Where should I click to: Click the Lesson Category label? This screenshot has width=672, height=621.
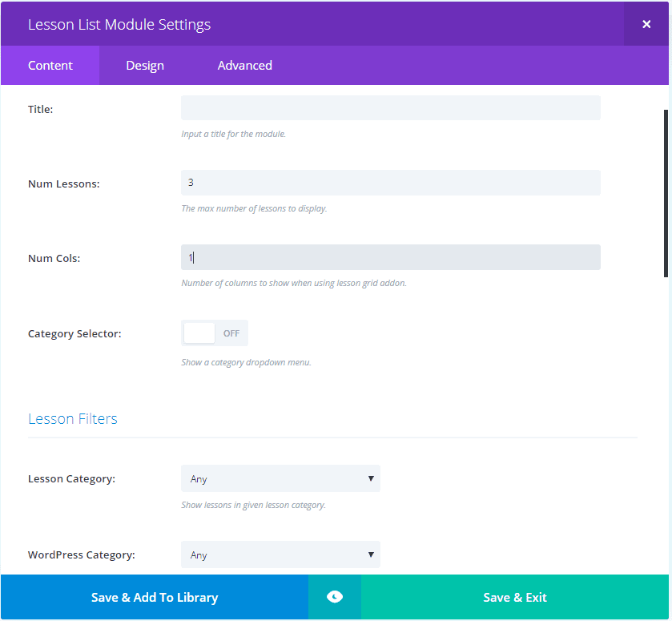[72, 478]
